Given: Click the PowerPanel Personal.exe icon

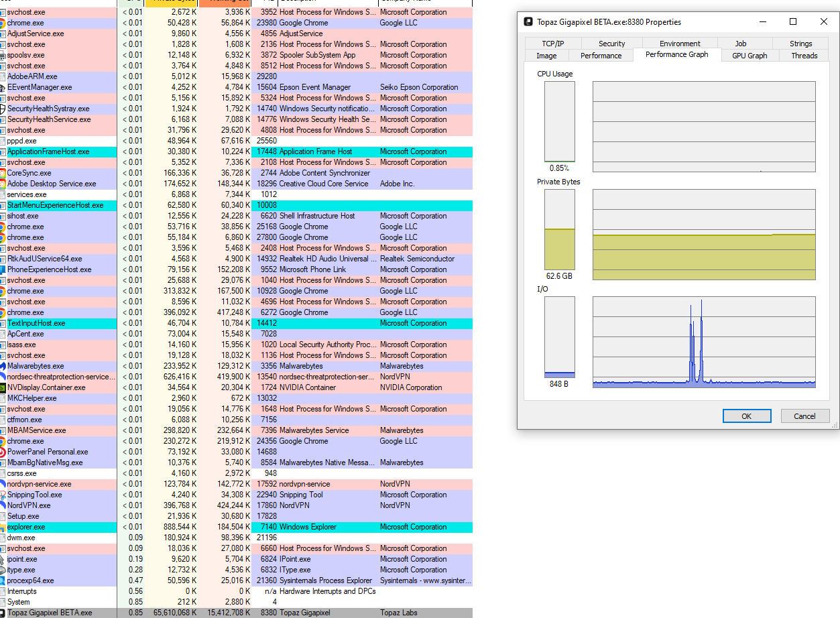Looking at the screenshot, I should 3,452.
